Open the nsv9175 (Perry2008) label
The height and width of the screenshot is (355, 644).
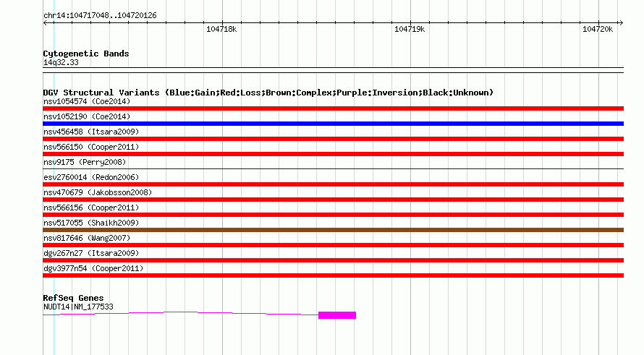click(x=85, y=162)
